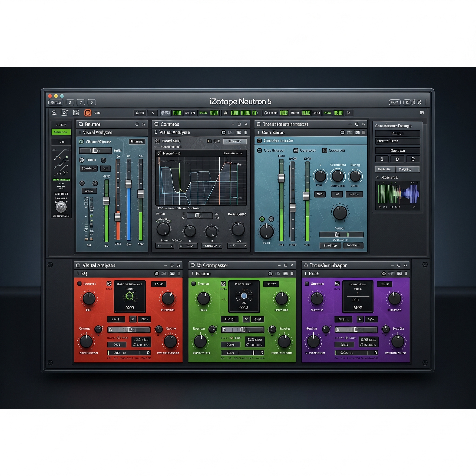Open the D0CP6 selector in green panel

(x=231, y=344)
